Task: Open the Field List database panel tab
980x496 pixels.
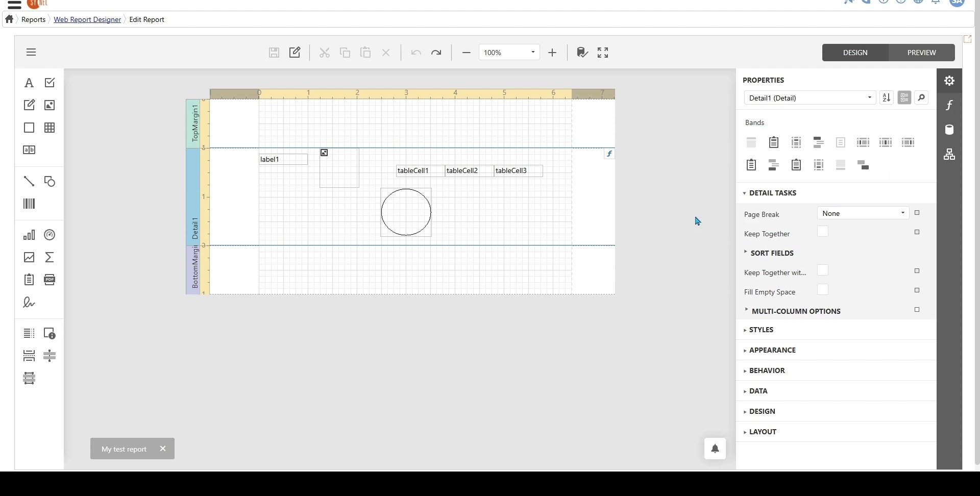Action: 949,130
